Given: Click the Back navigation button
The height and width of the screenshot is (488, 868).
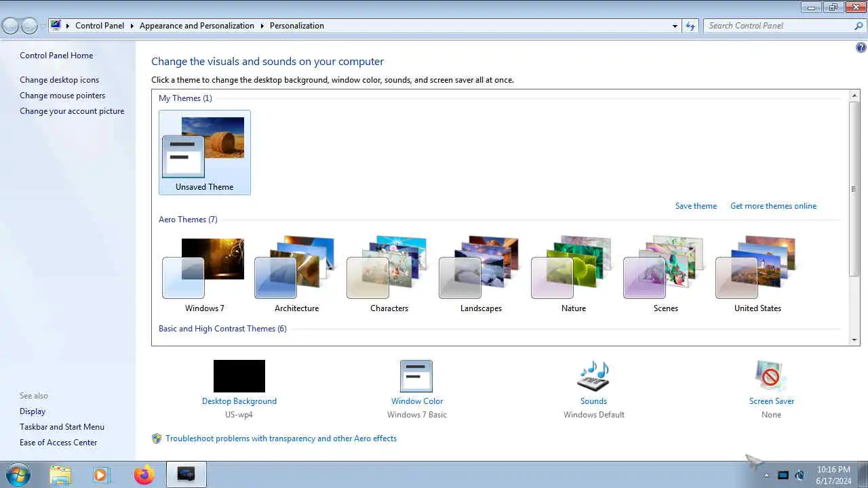Looking at the screenshot, I should click(x=10, y=26).
